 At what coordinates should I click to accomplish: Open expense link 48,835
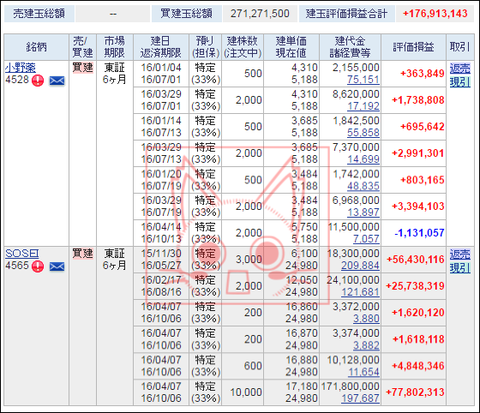click(x=363, y=186)
